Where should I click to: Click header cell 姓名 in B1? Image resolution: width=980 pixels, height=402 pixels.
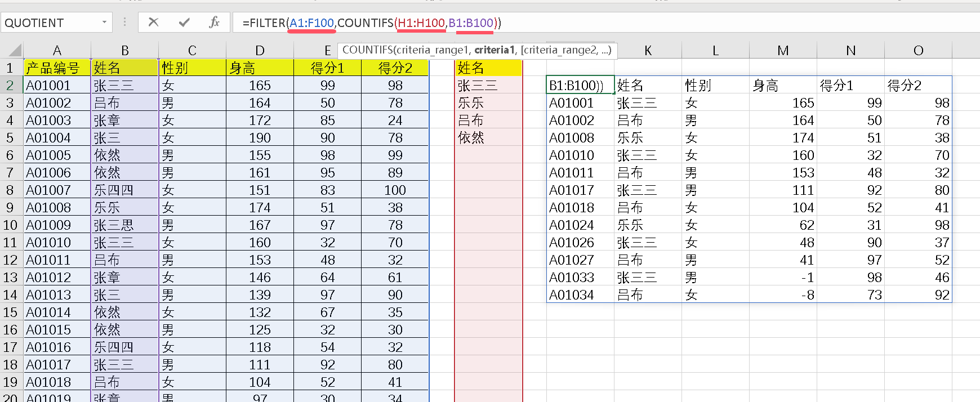click(x=124, y=68)
